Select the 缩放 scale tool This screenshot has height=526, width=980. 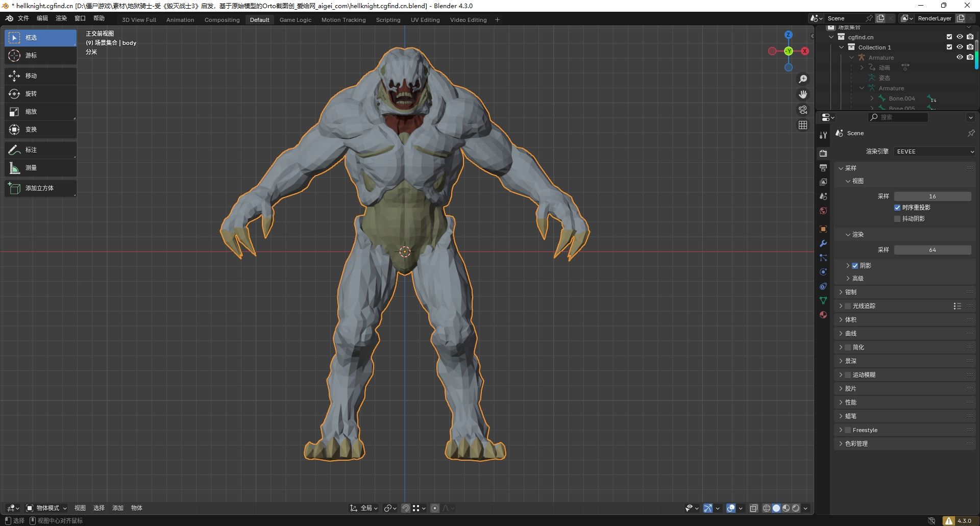41,112
